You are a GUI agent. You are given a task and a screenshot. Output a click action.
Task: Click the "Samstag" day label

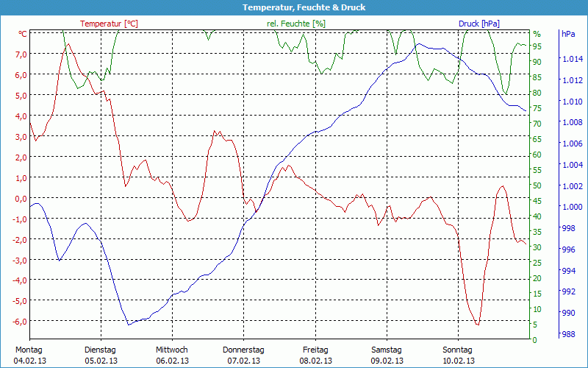(387, 350)
